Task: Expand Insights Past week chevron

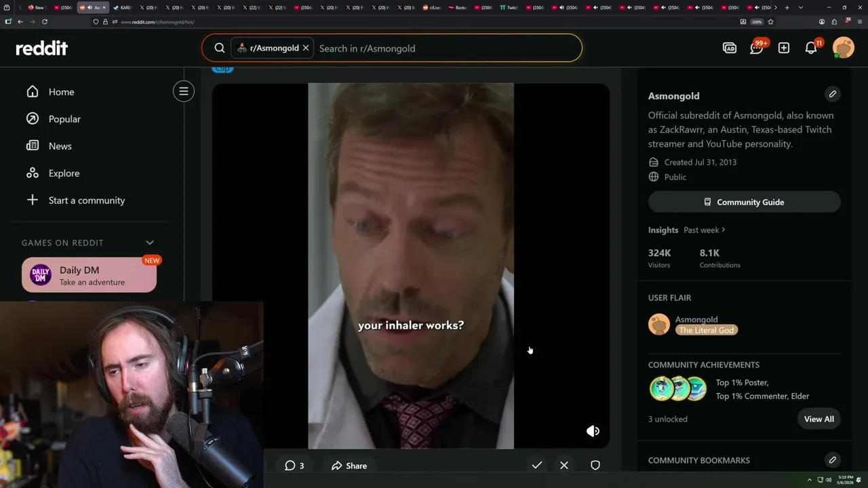Action: pos(724,230)
